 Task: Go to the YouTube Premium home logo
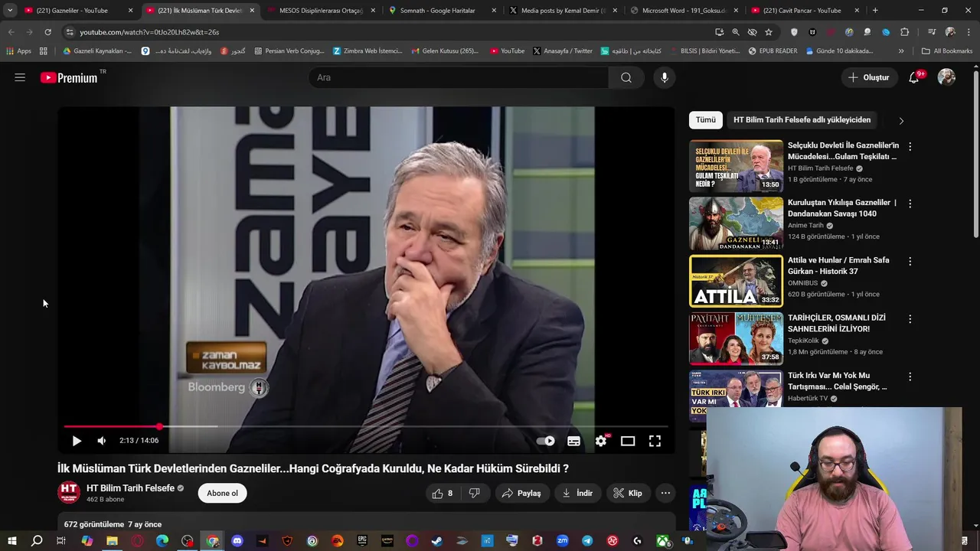(x=70, y=77)
